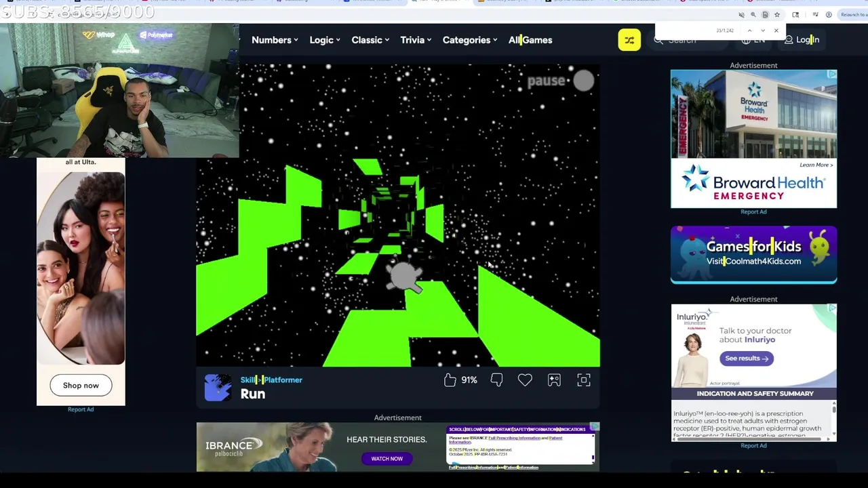Viewport: 868px width, 488px height.
Task: Open the Categories dropdown
Action: tap(470, 40)
